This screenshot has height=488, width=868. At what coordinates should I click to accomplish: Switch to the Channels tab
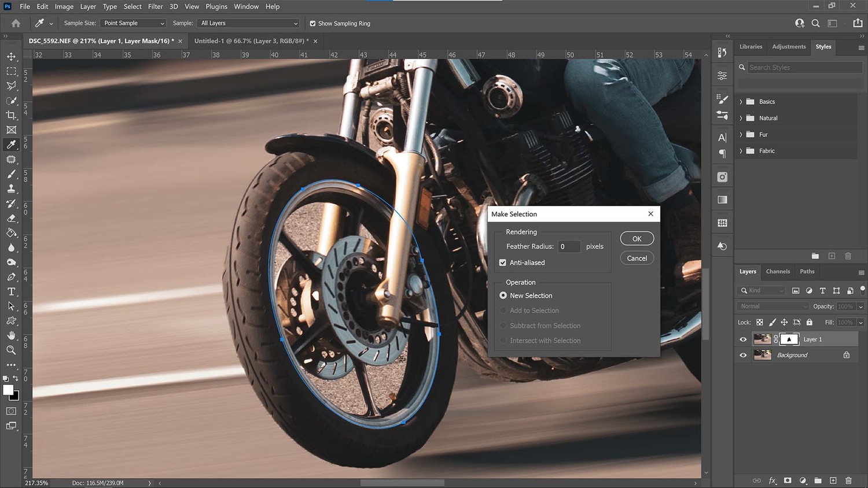tap(778, 271)
